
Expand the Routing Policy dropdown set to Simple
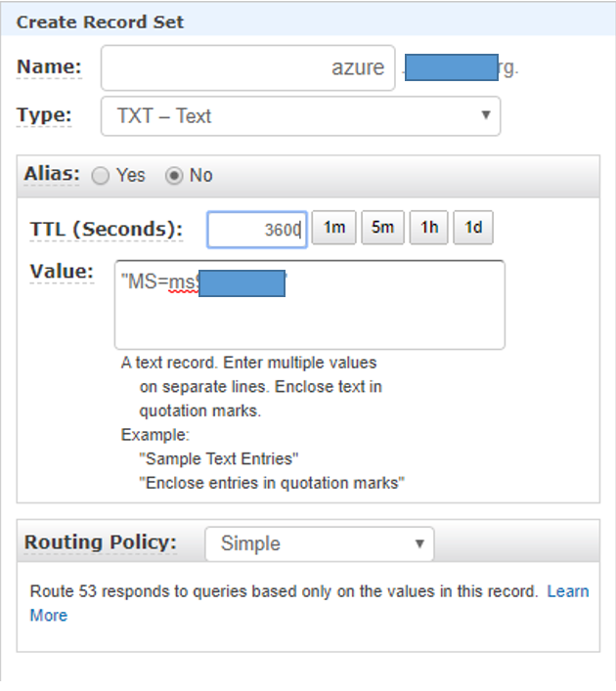319,543
